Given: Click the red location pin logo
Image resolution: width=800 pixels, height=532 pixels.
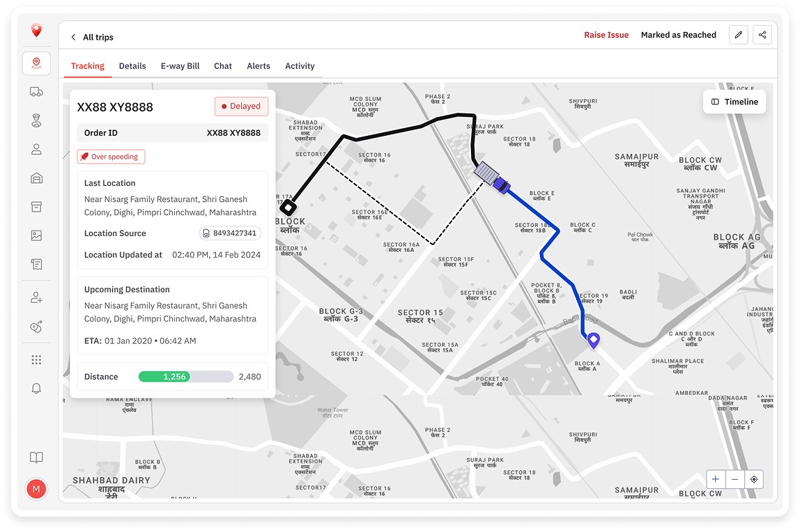Looking at the screenshot, I should (36, 30).
